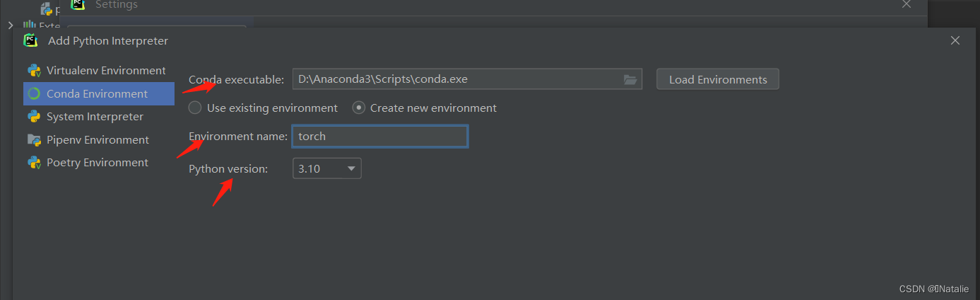Click the Load Environments button

tap(718, 79)
